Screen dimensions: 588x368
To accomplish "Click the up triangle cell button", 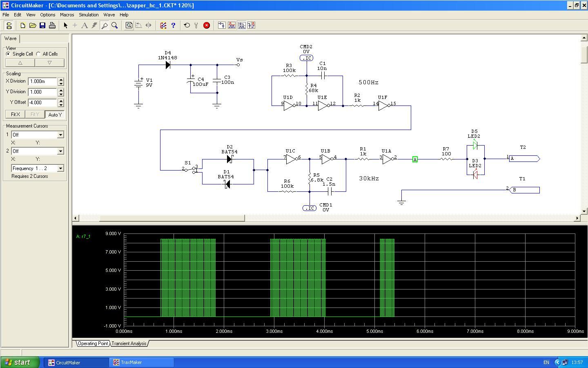I will (x=20, y=63).
